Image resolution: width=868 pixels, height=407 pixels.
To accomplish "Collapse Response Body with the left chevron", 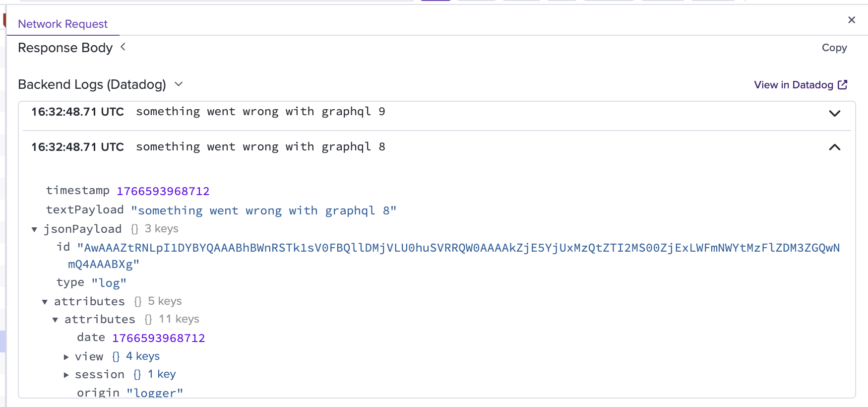I will pyautogui.click(x=123, y=47).
